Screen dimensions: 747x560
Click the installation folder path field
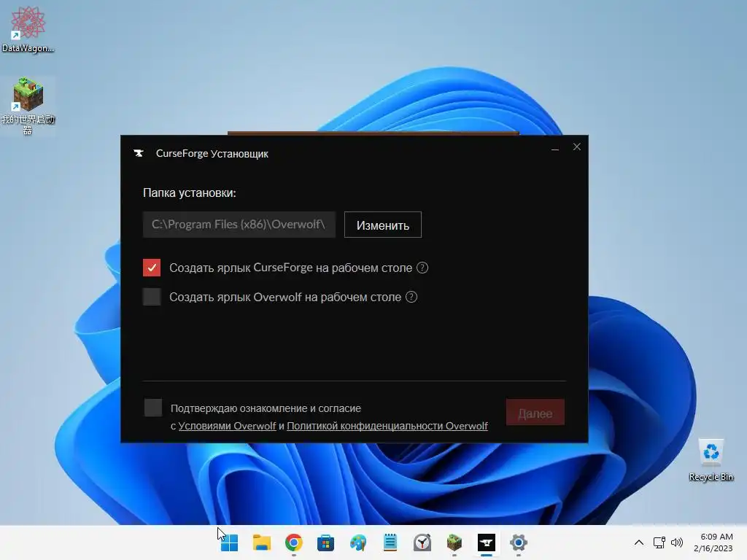click(239, 225)
